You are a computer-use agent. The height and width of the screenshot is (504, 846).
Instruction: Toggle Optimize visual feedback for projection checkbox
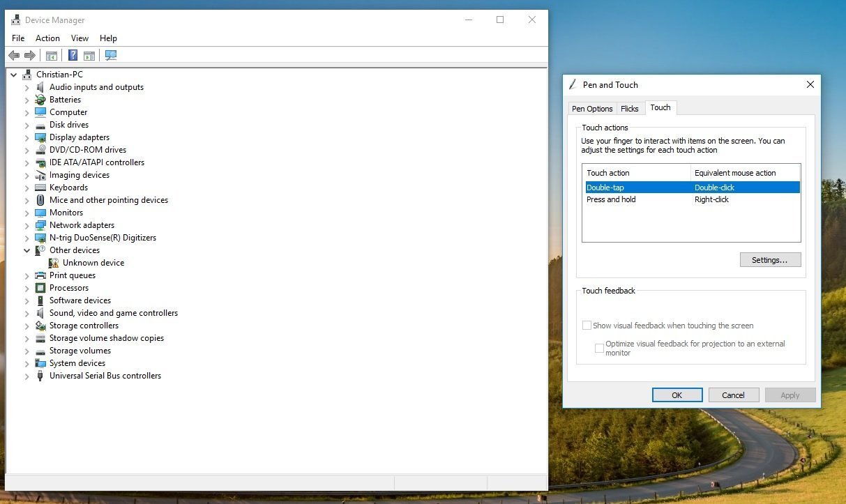(x=599, y=349)
